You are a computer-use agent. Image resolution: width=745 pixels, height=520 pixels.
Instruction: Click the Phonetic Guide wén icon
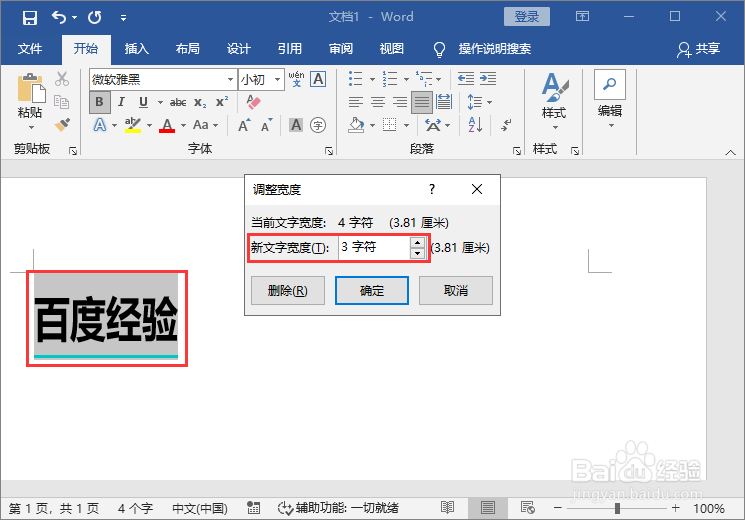click(x=296, y=79)
